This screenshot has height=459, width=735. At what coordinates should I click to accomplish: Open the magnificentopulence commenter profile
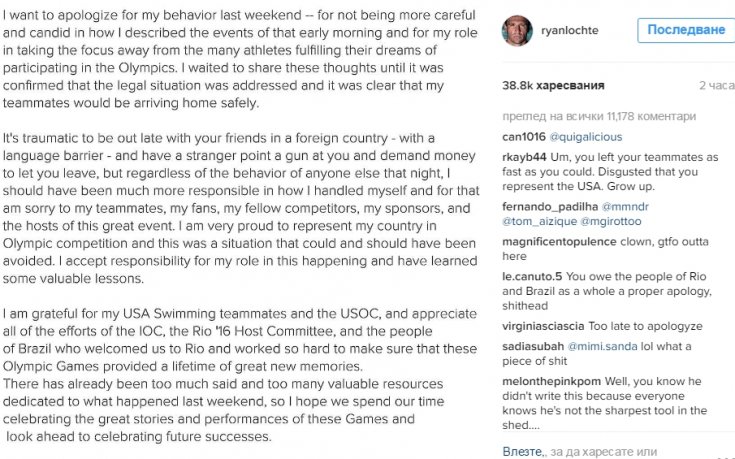point(559,242)
